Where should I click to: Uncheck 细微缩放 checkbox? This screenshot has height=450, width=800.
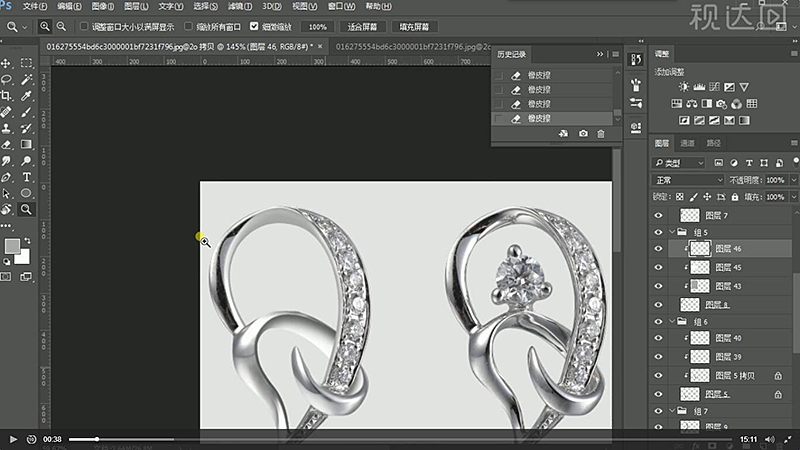(x=254, y=26)
